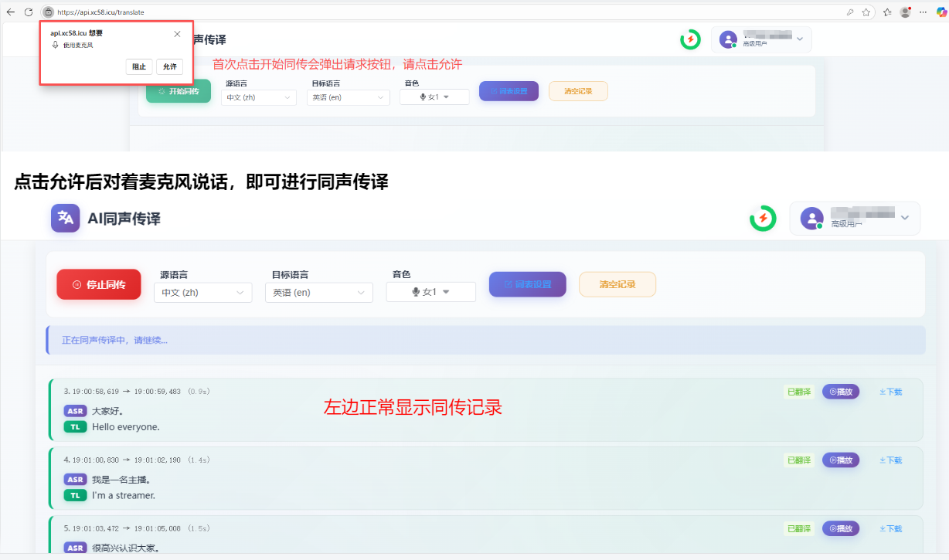The height and width of the screenshot is (560, 949).
Task: Bookmark this page using the star icon
Action: click(866, 12)
